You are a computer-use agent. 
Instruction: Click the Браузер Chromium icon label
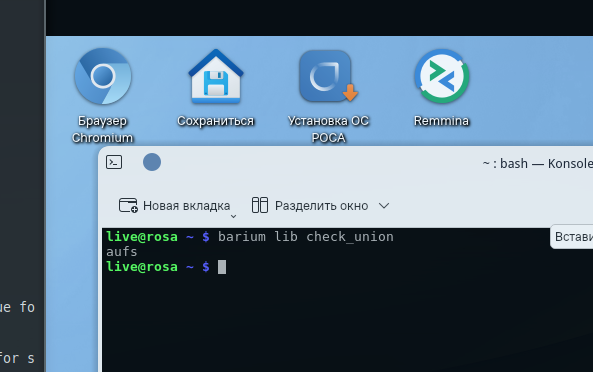coord(102,129)
